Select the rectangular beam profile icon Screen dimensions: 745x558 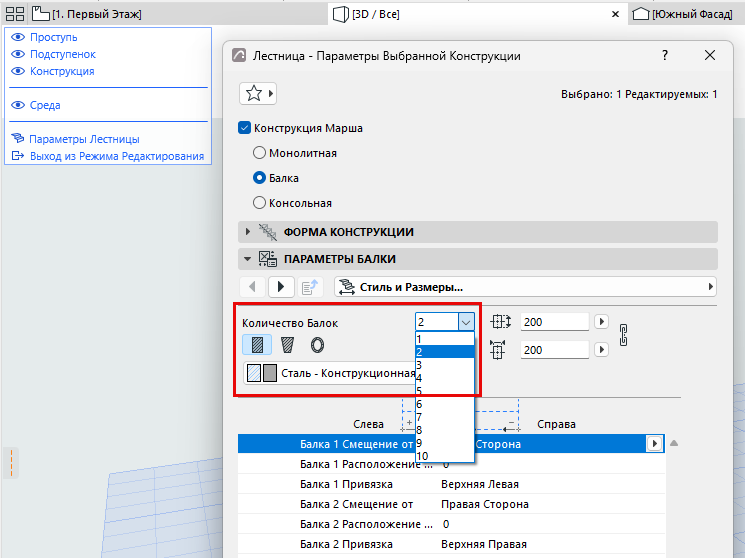coord(257,345)
